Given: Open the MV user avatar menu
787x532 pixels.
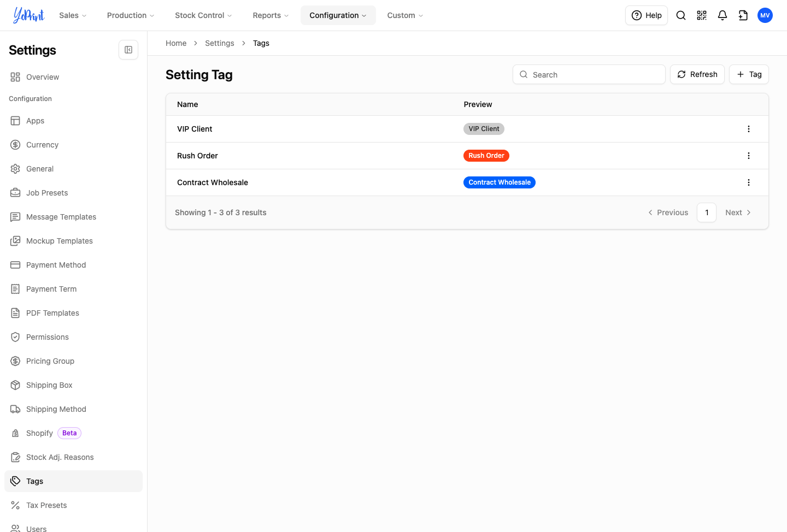Looking at the screenshot, I should pyautogui.click(x=765, y=15).
